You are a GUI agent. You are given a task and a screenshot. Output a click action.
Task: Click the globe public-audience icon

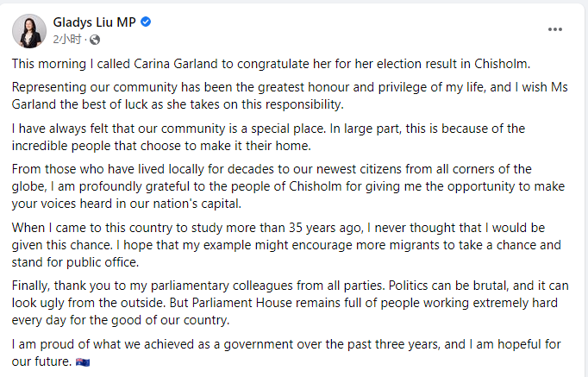coord(95,40)
